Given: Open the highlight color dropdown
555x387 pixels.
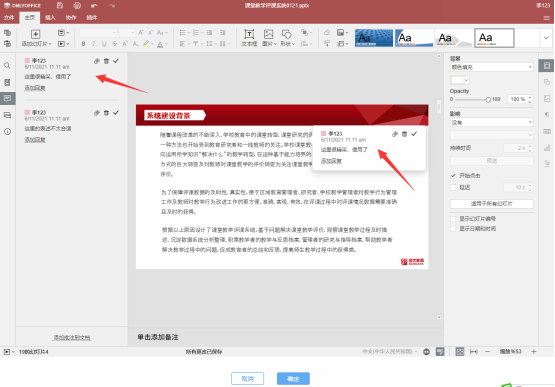Looking at the screenshot, I should tap(152, 44).
